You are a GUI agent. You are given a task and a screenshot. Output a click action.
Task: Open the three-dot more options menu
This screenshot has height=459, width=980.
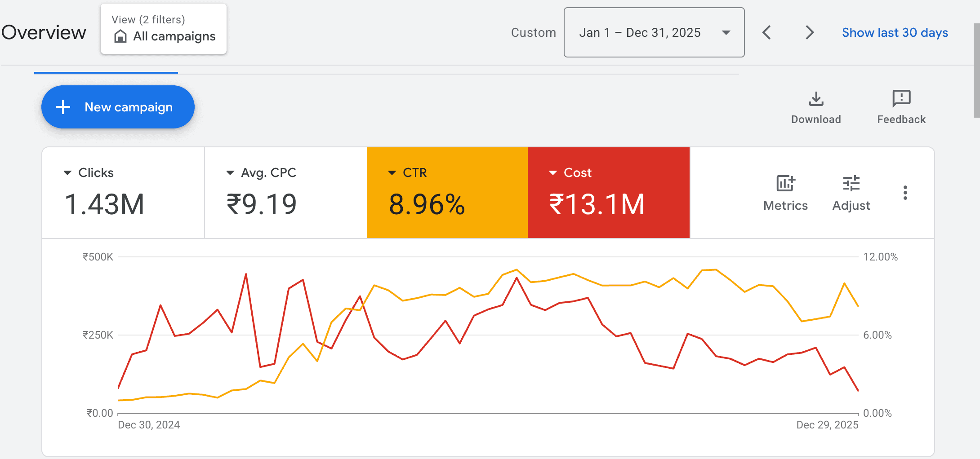905,193
